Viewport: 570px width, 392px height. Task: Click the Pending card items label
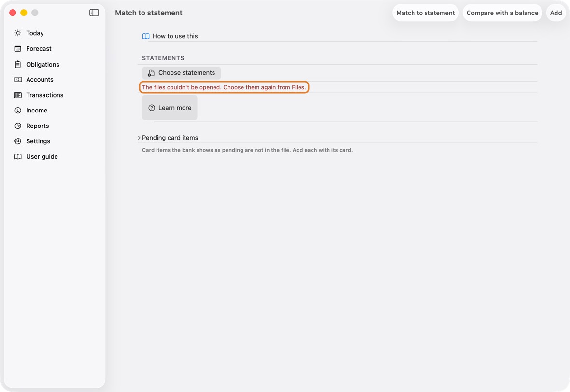(x=170, y=138)
